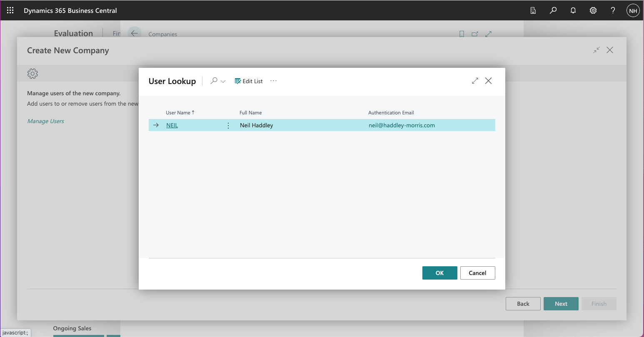Click Cancel in User Lookup
The image size is (644, 337).
(478, 273)
